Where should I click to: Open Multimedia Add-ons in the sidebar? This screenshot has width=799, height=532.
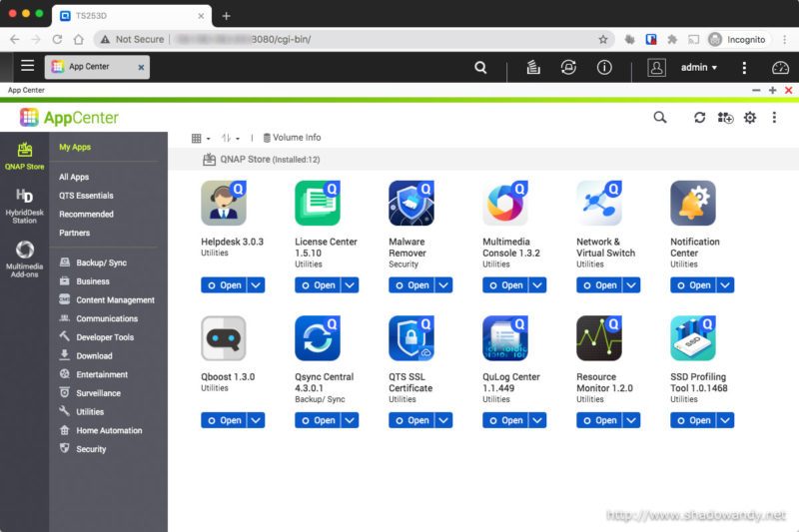pyautogui.click(x=25, y=256)
